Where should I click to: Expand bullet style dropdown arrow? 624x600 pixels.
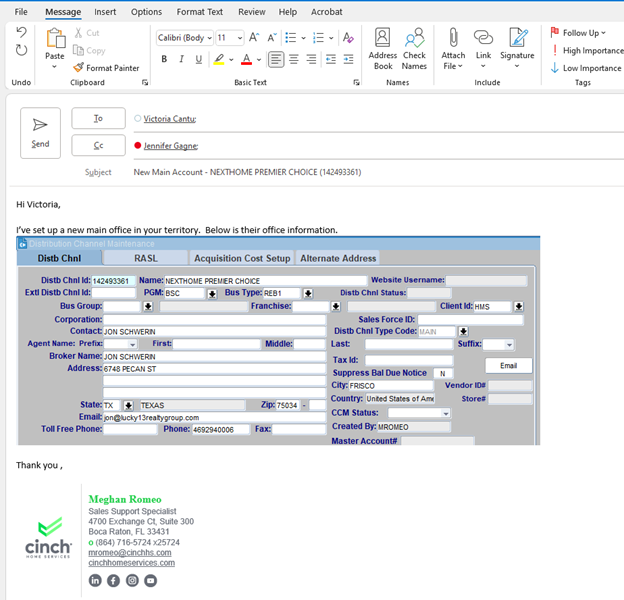(x=303, y=38)
